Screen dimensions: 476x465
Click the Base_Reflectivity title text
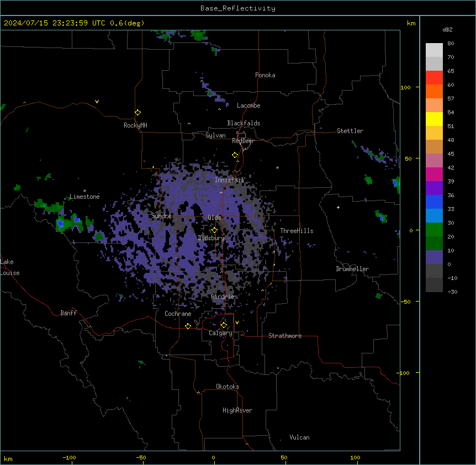pyautogui.click(x=238, y=8)
